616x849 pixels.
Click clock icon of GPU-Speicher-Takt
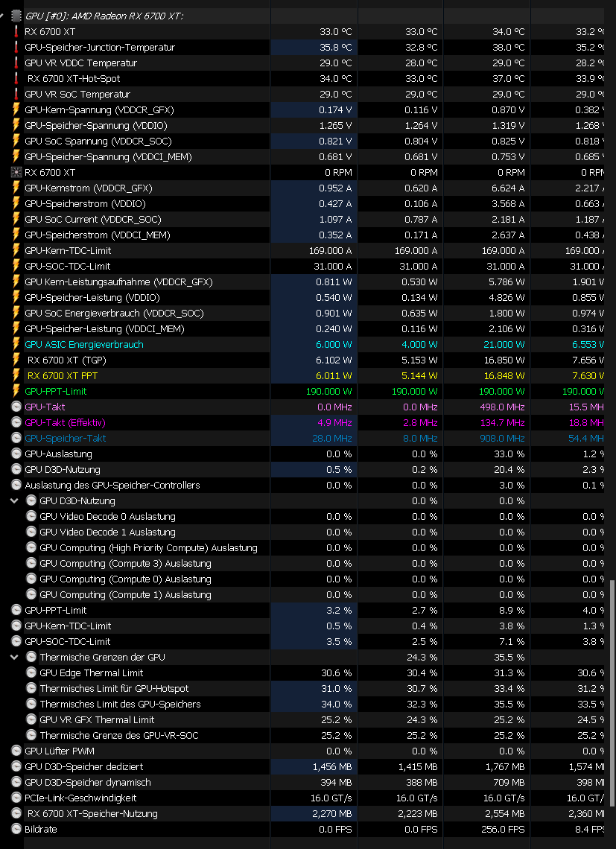[x=16, y=438]
